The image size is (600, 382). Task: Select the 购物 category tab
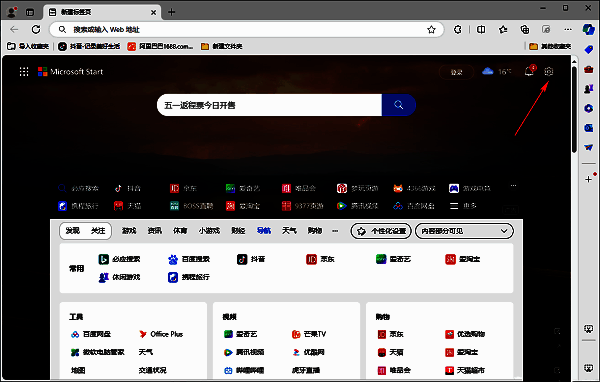tap(315, 231)
